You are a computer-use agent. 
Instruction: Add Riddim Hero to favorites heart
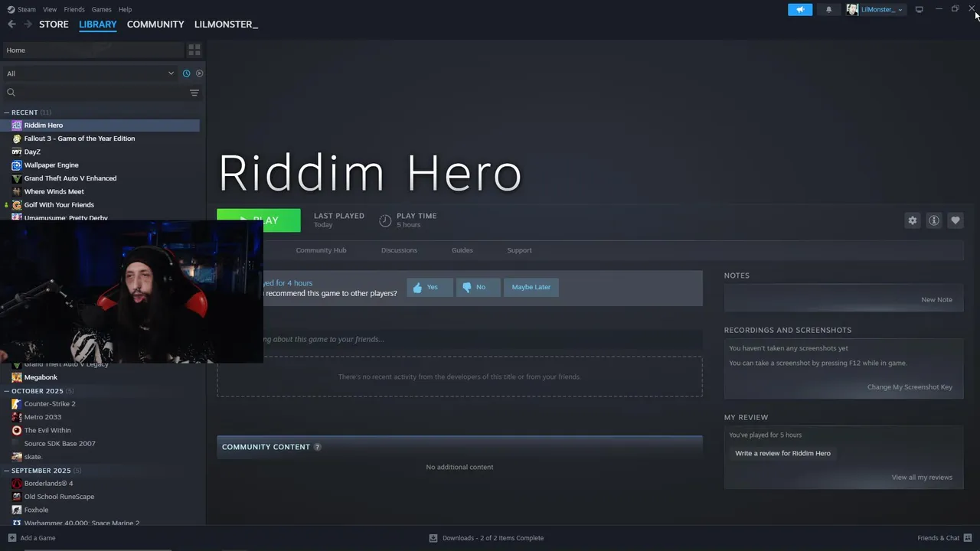(955, 220)
